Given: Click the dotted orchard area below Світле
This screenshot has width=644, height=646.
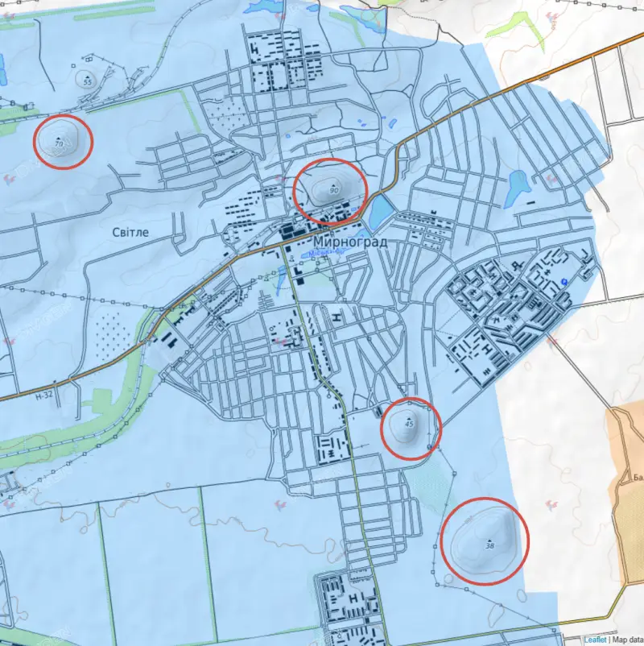Looking at the screenshot, I should tap(113, 330).
